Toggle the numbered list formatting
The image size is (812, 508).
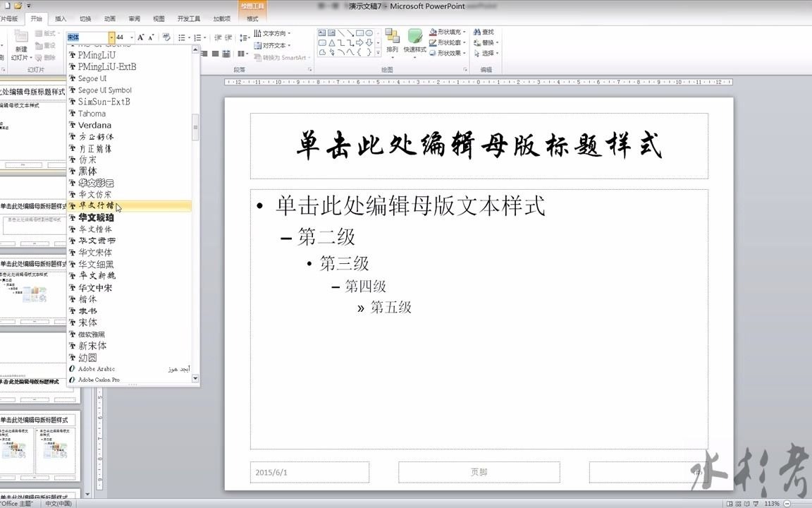(x=197, y=37)
